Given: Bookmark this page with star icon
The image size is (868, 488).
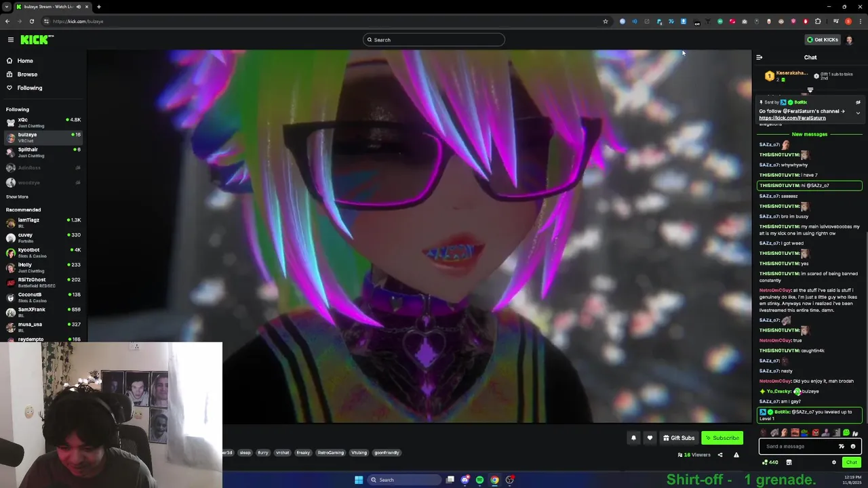Looking at the screenshot, I should [606, 21].
